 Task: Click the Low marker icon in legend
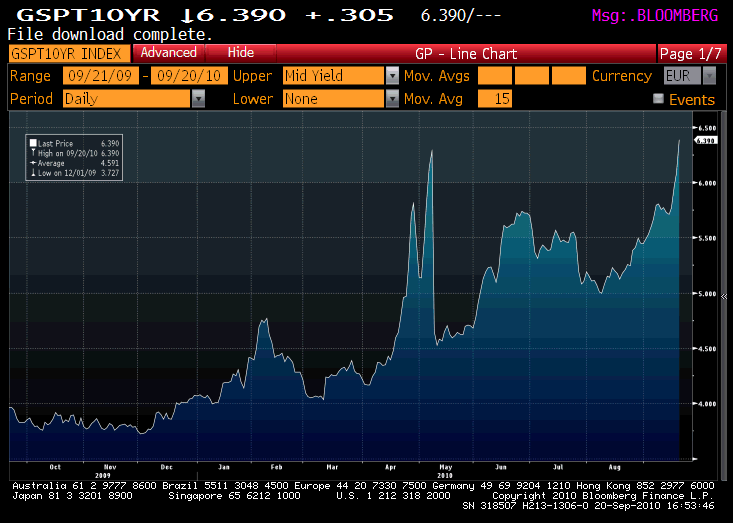[x=33, y=170]
